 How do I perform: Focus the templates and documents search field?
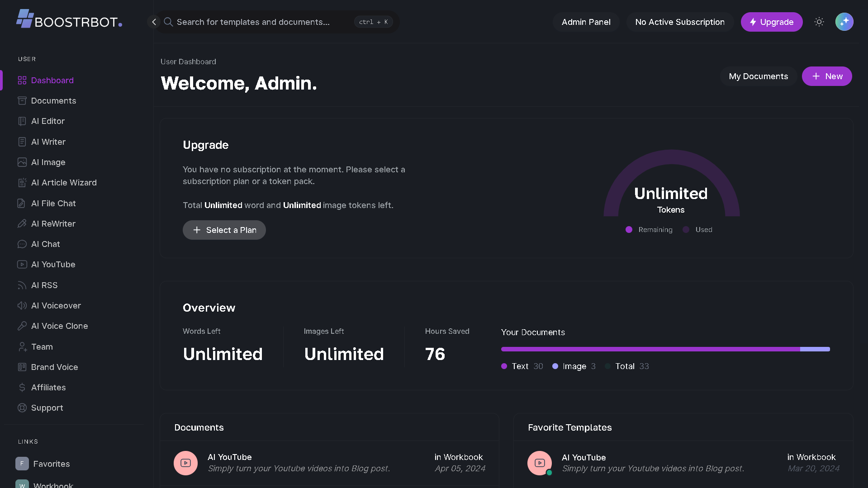click(x=262, y=22)
